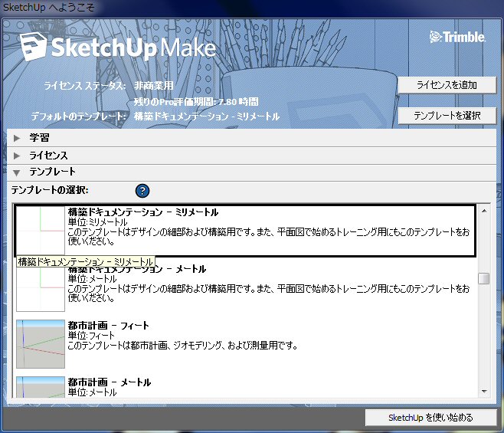504x433 pixels.
Task: Expand the ライセンス section arrow
Action: (x=17, y=156)
